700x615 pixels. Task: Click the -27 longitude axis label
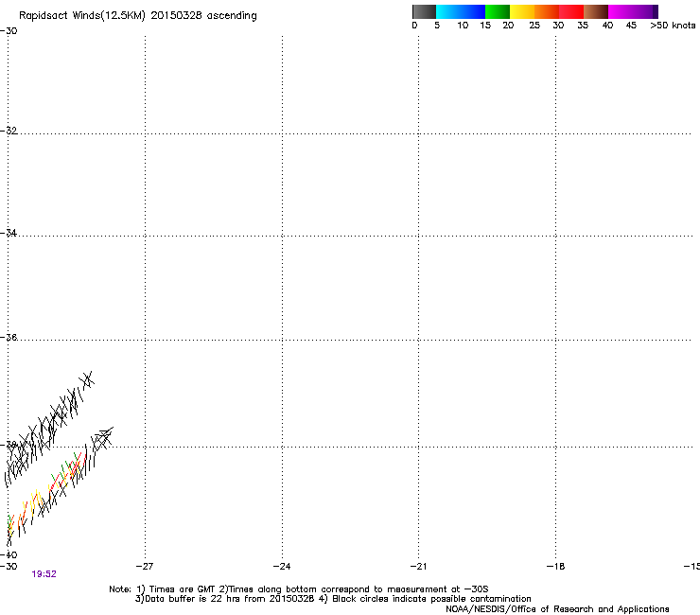pyautogui.click(x=145, y=567)
